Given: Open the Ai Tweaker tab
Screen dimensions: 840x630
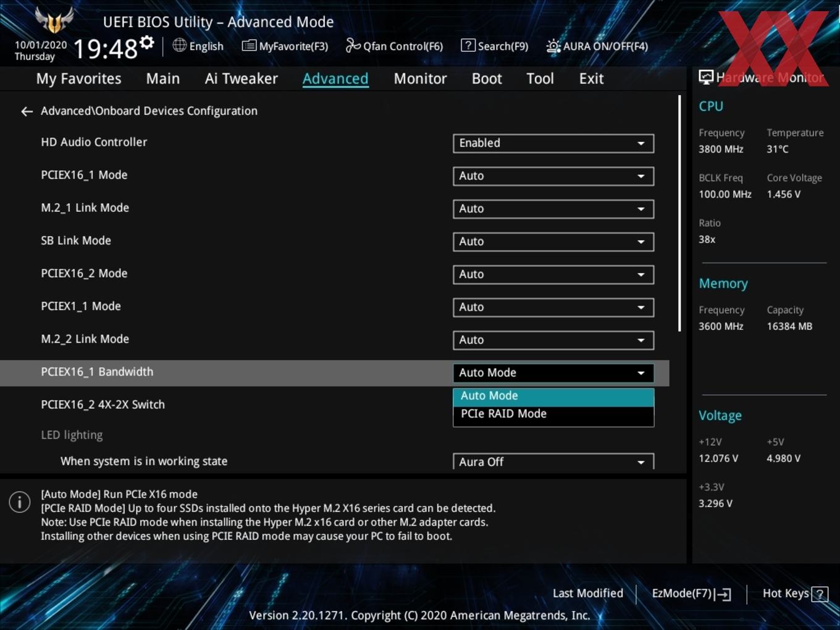Looking at the screenshot, I should click(x=241, y=78).
